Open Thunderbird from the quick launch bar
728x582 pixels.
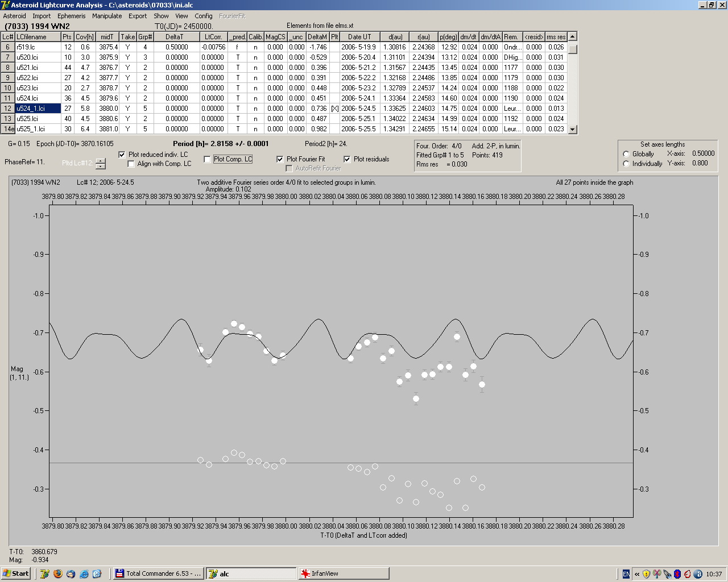(71, 573)
